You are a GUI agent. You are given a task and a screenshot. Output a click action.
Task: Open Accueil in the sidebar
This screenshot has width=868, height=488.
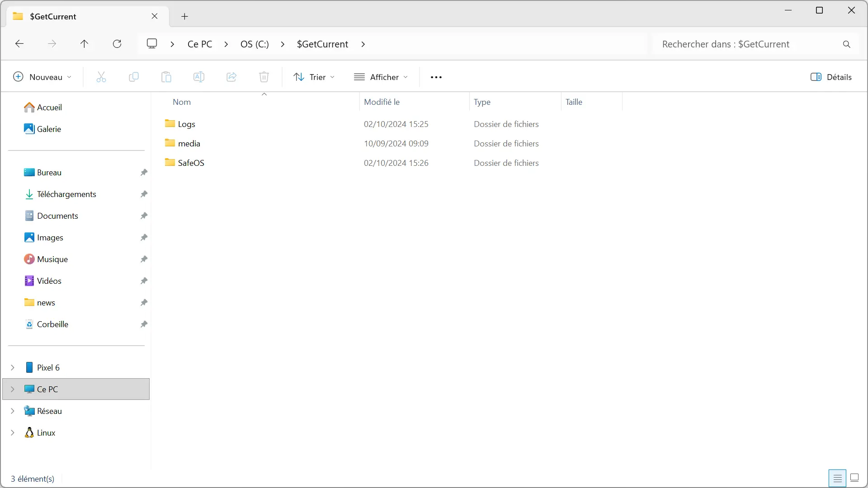49,108
